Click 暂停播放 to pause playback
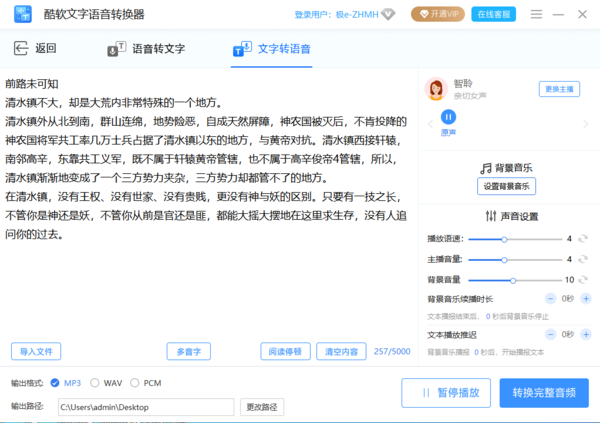The image size is (600, 423). pyautogui.click(x=446, y=393)
